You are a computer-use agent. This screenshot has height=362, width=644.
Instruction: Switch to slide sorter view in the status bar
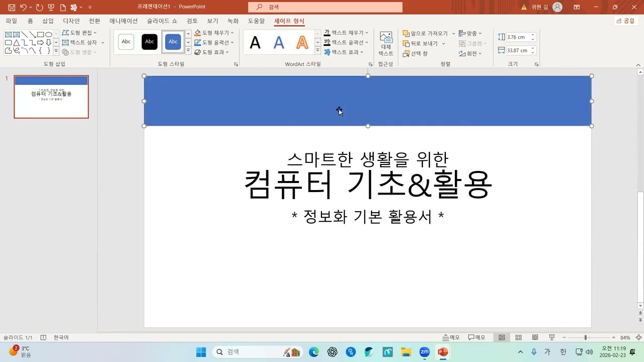click(518, 337)
